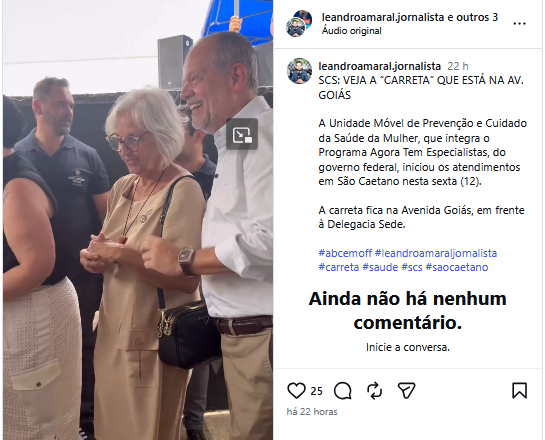Open the three-dots more options menu
Image resolution: width=545 pixels, height=440 pixels.
point(519,24)
